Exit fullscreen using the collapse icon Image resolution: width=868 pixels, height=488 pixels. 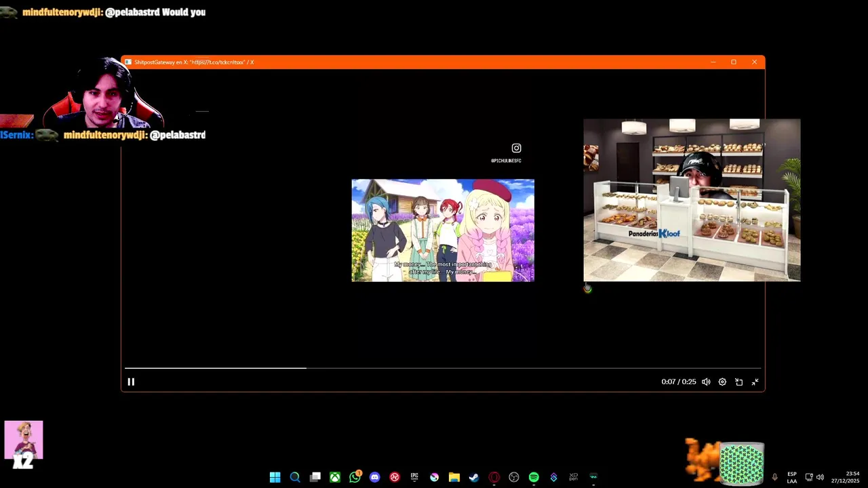pyautogui.click(x=755, y=382)
